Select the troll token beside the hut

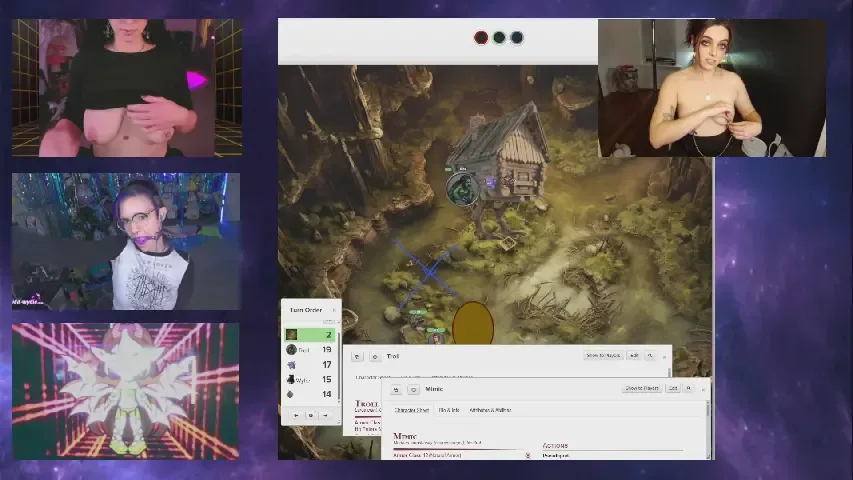coord(461,188)
